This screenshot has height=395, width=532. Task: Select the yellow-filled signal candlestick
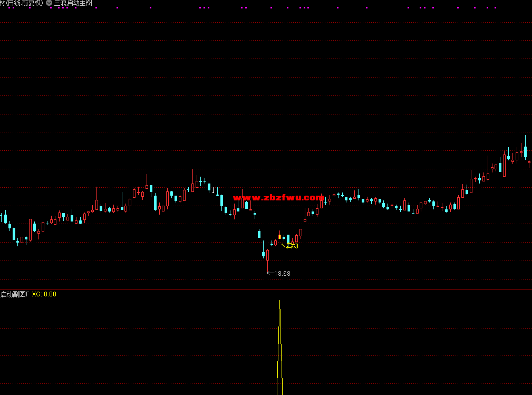[x=279, y=237]
